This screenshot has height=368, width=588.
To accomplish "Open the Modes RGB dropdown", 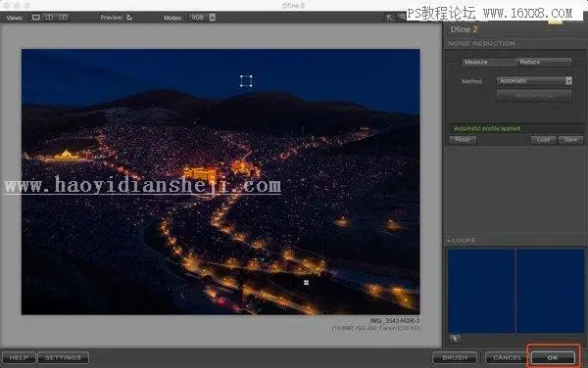I will (202, 18).
